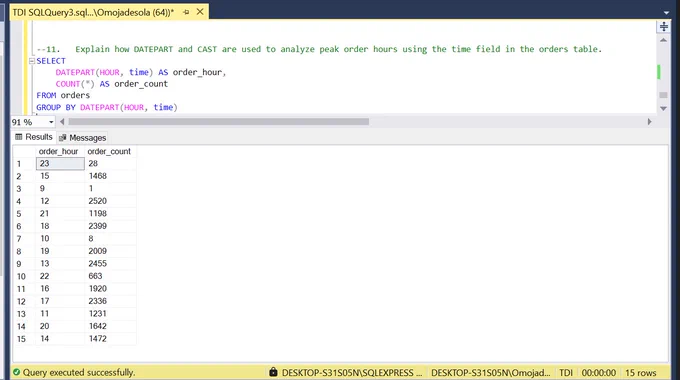Click the editor split window handle
Image resolution: width=680 pixels, height=380 pixels.
click(664, 27)
